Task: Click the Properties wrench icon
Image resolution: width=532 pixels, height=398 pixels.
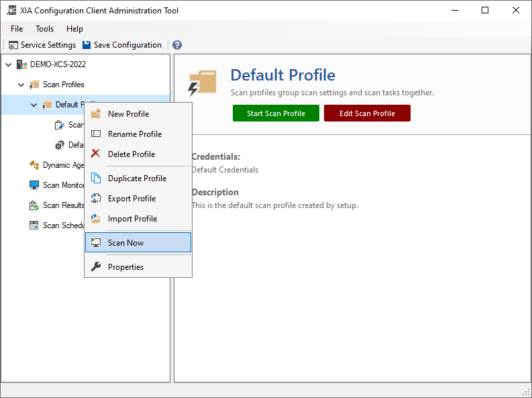Action: tap(96, 266)
